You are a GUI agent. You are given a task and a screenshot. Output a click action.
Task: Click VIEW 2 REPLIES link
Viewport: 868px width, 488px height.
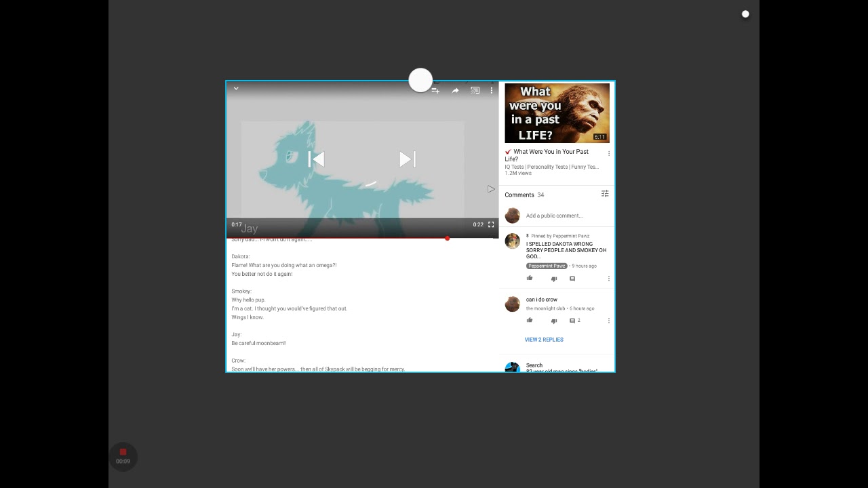tap(544, 340)
